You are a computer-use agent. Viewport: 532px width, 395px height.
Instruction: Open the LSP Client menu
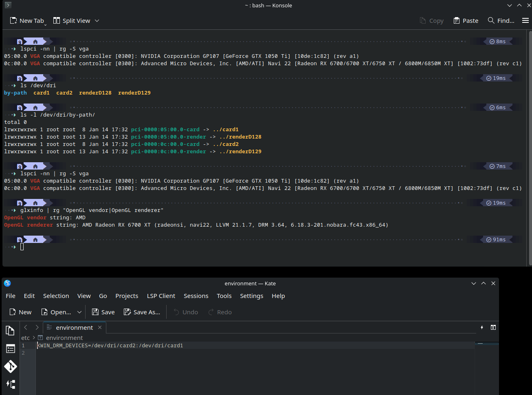point(161,296)
